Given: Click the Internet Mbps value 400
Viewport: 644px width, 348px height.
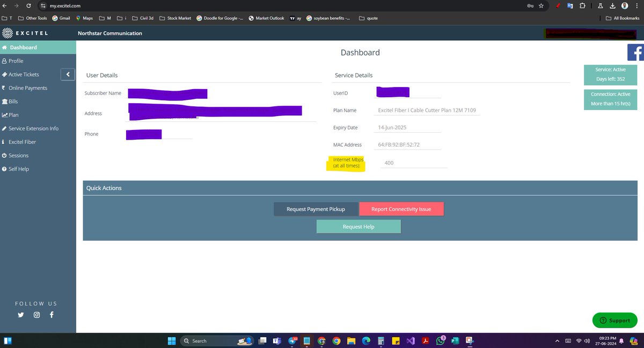Looking at the screenshot, I should (413, 163).
